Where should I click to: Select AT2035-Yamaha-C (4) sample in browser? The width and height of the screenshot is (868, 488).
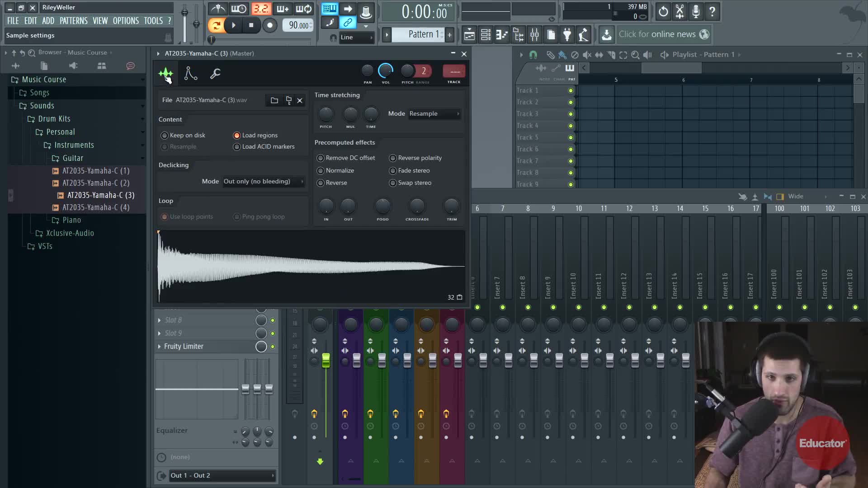tap(95, 207)
